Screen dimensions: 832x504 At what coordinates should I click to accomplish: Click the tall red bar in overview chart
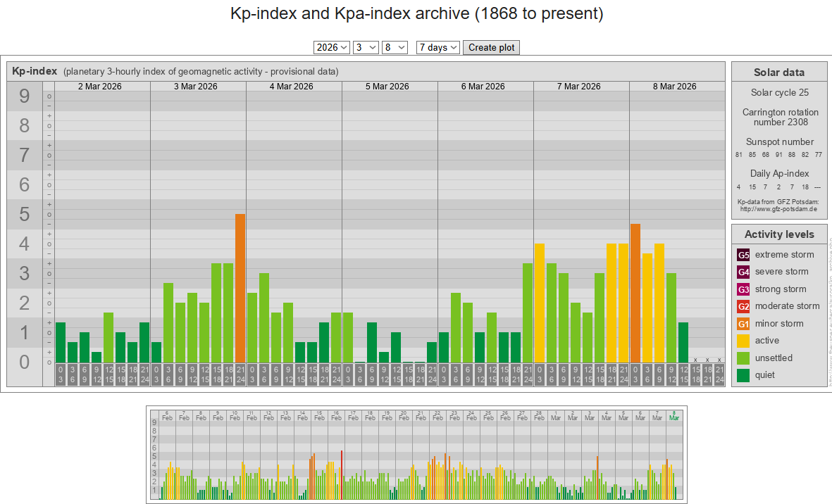[x=342, y=474]
